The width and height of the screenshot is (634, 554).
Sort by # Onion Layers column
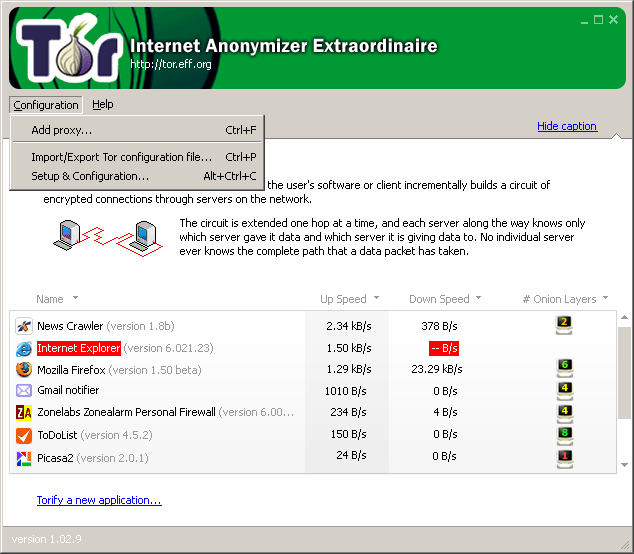(x=559, y=299)
